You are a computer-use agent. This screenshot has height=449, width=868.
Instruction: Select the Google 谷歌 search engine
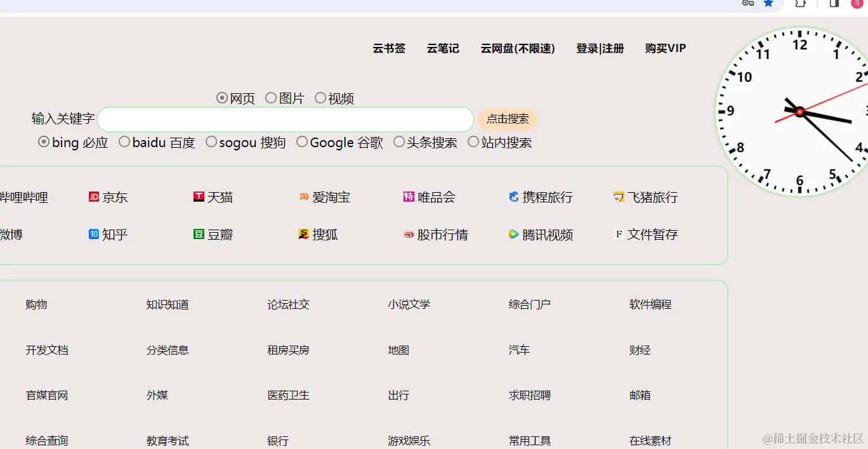(302, 142)
